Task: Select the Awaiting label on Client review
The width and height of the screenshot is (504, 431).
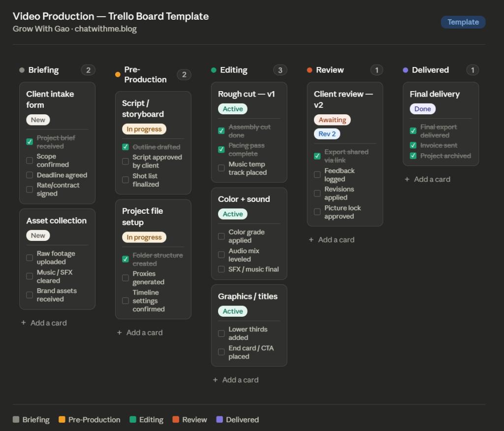Action: click(x=332, y=120)
